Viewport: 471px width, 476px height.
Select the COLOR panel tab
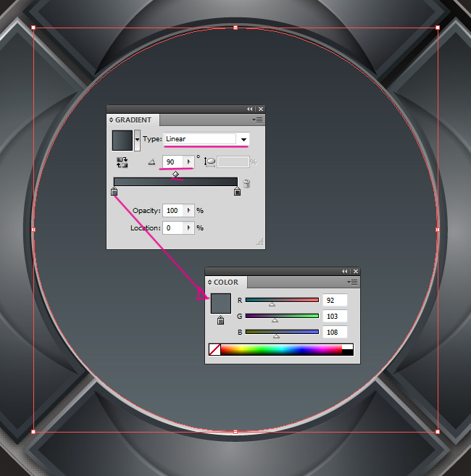pos(226,283)
